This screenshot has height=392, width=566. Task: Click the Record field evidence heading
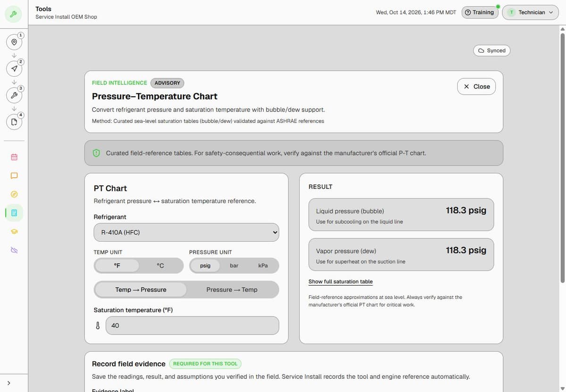pos(129,364)
